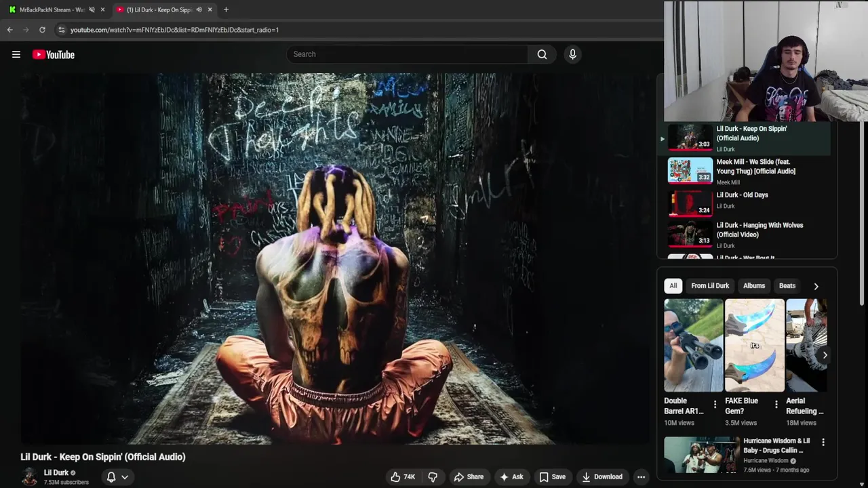Open more actions ellipsis under video
This screenshot has height=488, width=868.
641,476
